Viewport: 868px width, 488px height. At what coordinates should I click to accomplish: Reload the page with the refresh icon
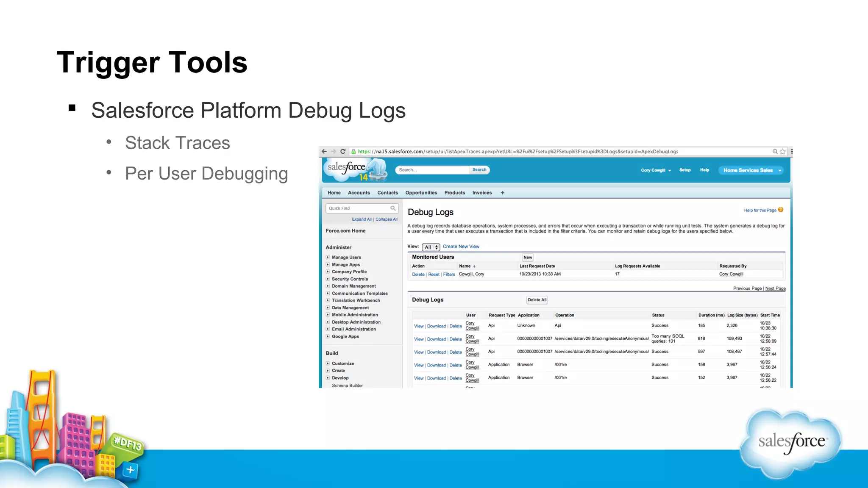[343, 151]
